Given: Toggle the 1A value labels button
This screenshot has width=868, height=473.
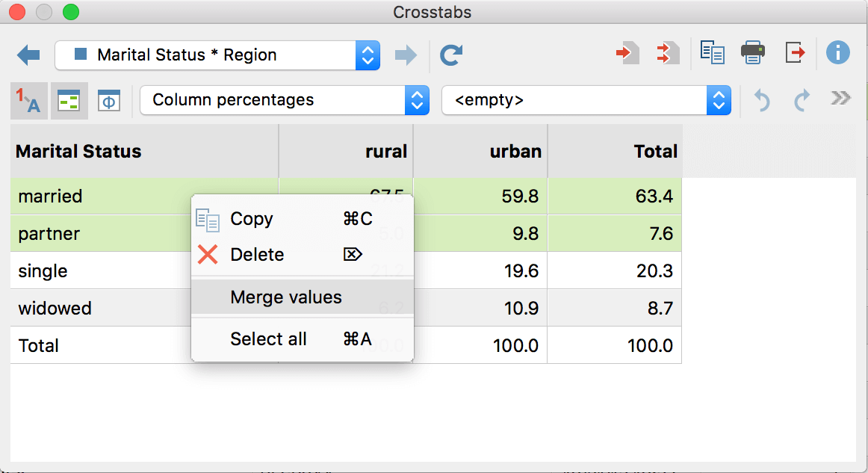Looking at the screenshot, I should point(29,101).
